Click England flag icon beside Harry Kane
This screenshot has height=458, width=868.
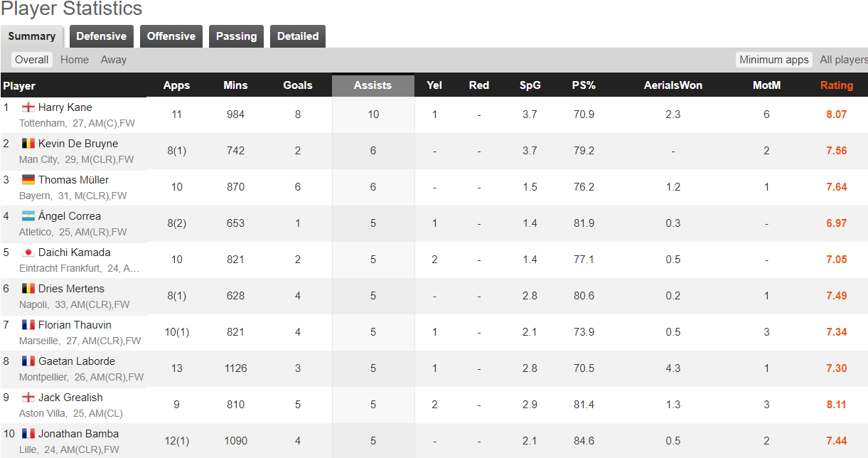[x=28, y=107]
